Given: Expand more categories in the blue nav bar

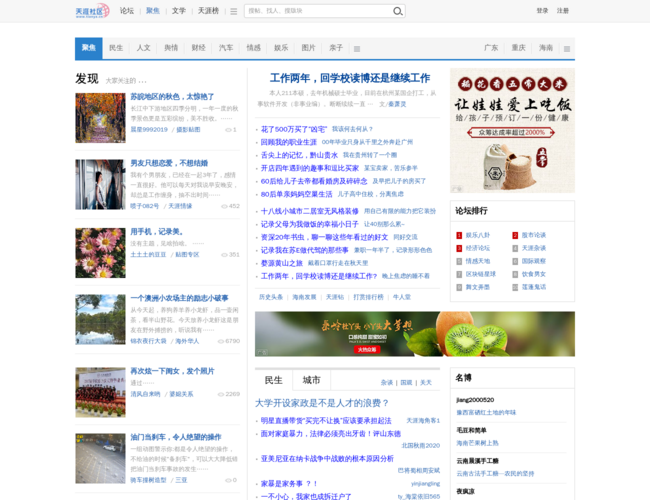Looking at the screenshot, I should 357,49.
